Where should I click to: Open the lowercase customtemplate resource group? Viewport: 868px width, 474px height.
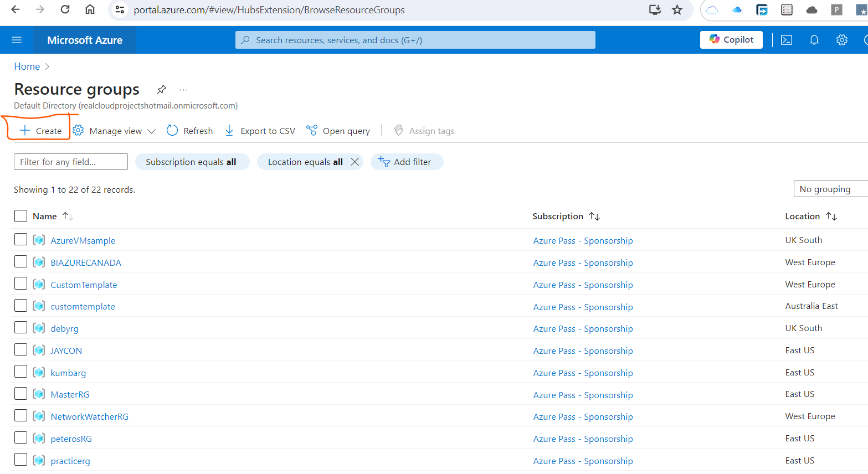point(83,306)
